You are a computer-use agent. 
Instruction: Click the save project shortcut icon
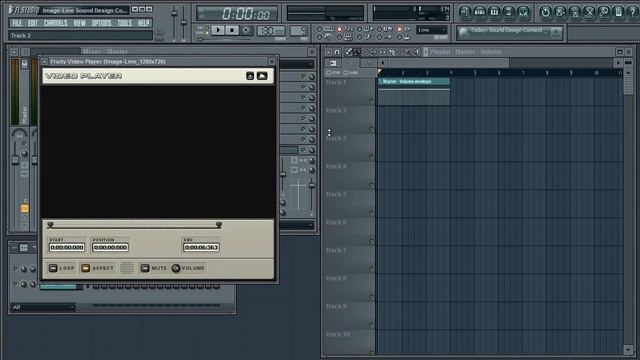click(x=560, y=12)
